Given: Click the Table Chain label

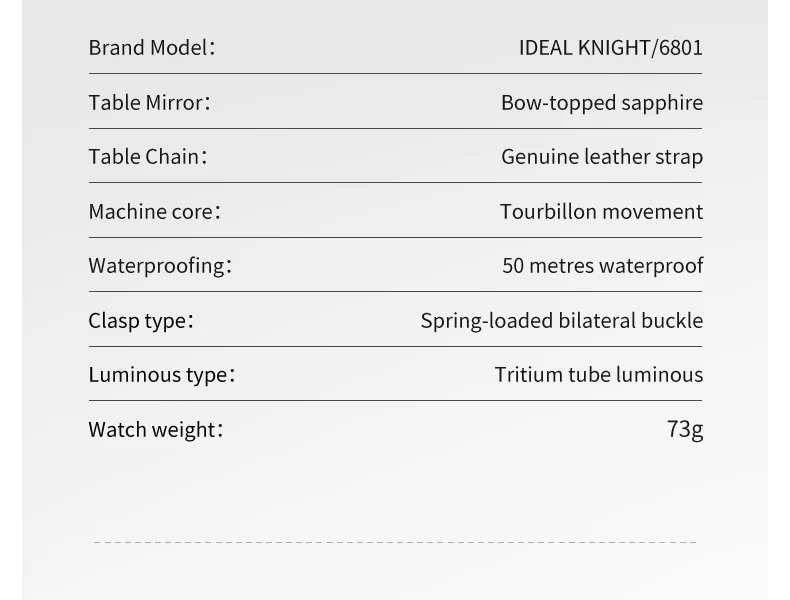Looking at the screenshot, I should (148, 157).
